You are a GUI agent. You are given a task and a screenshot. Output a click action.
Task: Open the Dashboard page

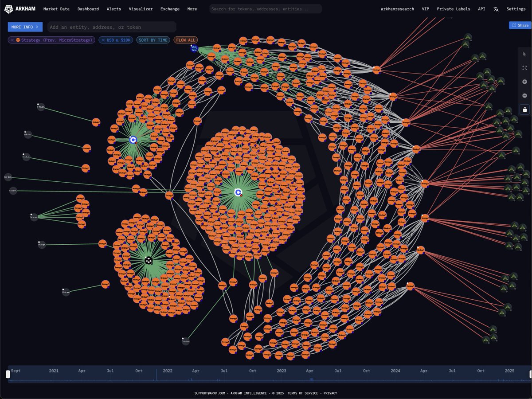point(88,9)
